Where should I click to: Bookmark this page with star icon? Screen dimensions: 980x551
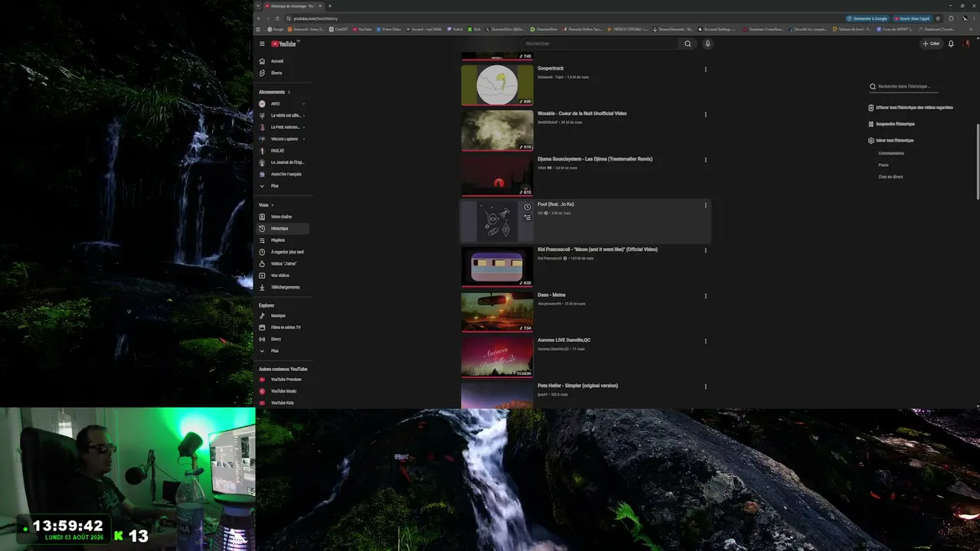(938, 18)
